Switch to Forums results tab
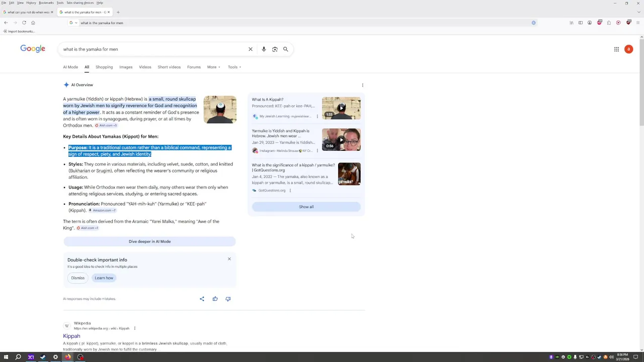This screenshot has width=644, height=362. click(x=194, y=67)
